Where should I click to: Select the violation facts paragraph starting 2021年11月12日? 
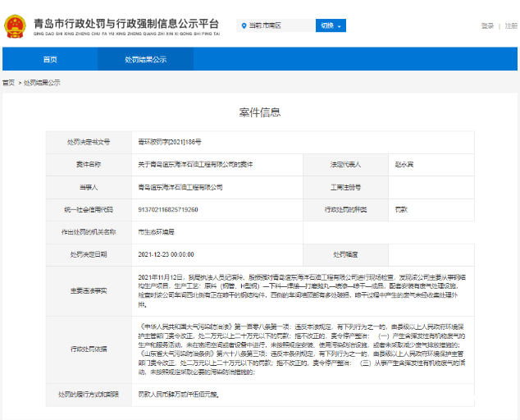point(302,290)
